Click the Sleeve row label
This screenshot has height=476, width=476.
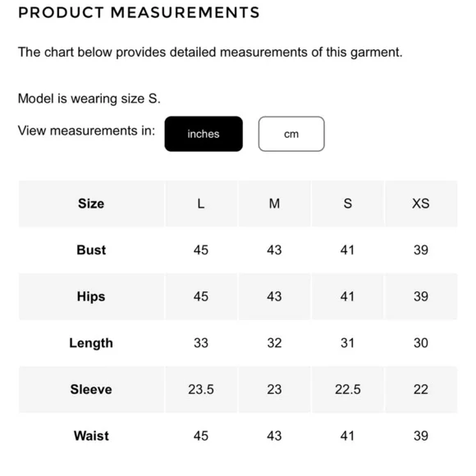(91, 390)
